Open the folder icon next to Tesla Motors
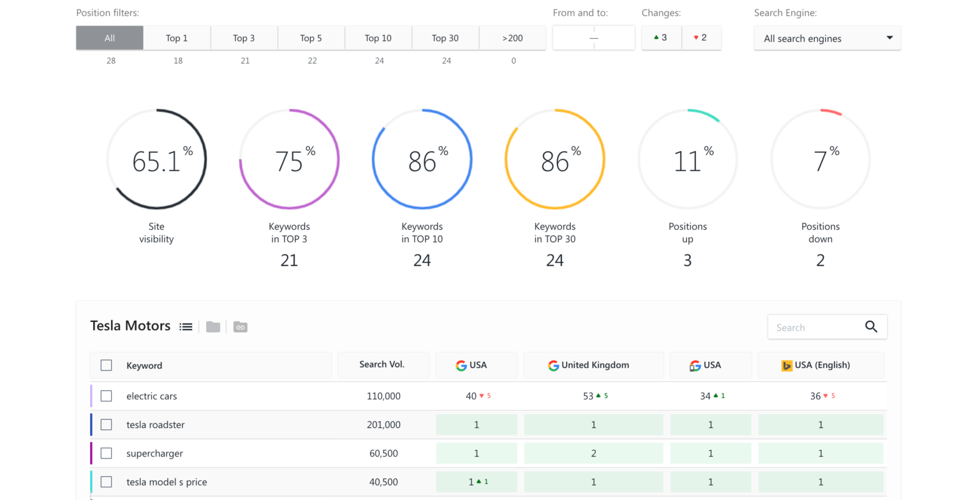Viewport: 980px width, 500px height. (213, 327)
